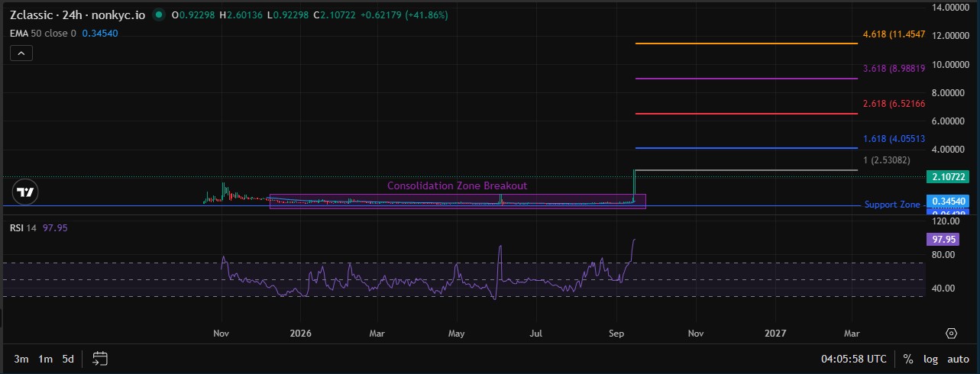
Task: Click the 2026 label on the time axis
Action: [301, 334]
